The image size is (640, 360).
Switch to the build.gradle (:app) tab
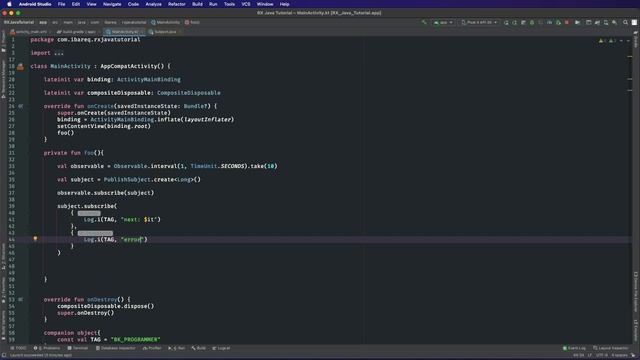(x=77, y=32)
